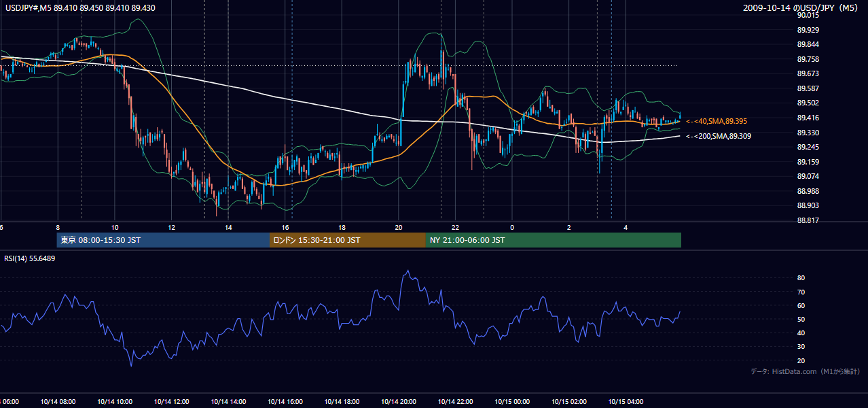The width and height of the screenshot is (868, 408).
Task: Click the 10/15 02:00 time axis label
Action: point(569,401)
